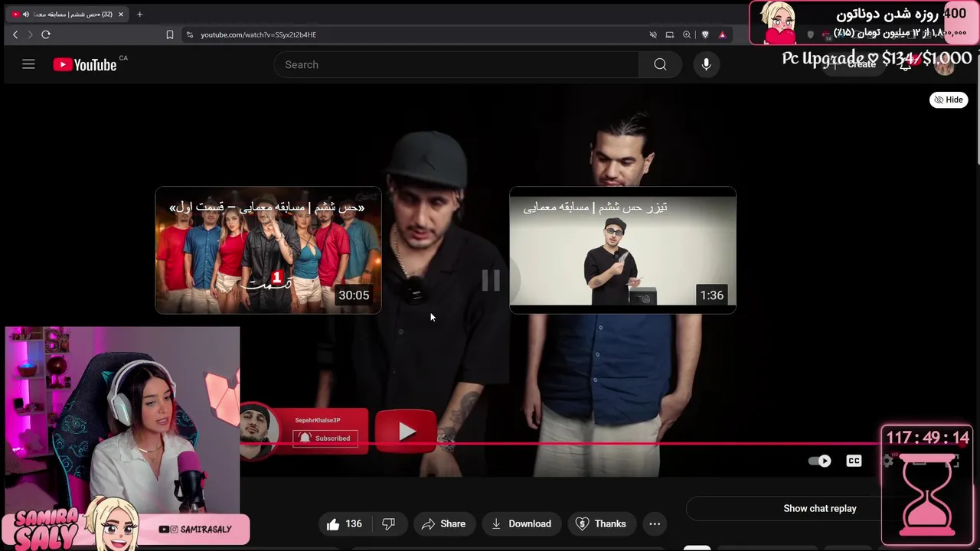Click the crossed-out eye icon in address bar
This screenshot has width=980, height=551.
click(x=653, y=34)
